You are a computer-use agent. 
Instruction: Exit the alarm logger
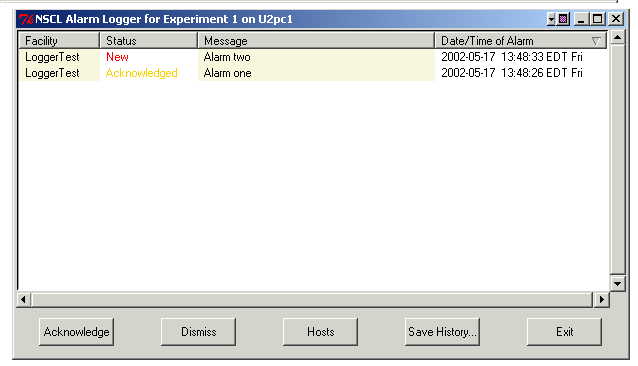coord(564,332)
